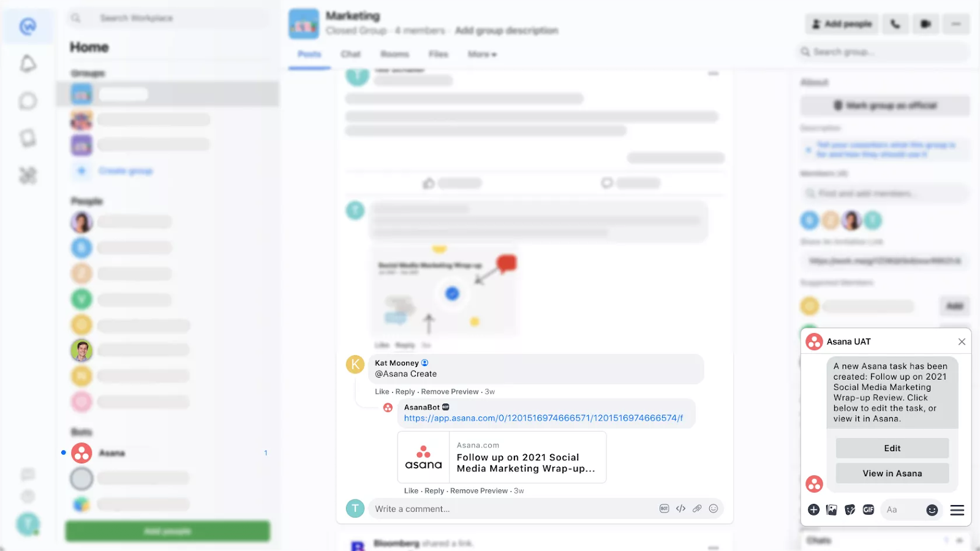Open group options three-dot menu
980x551 pixels.
point(956,24)
